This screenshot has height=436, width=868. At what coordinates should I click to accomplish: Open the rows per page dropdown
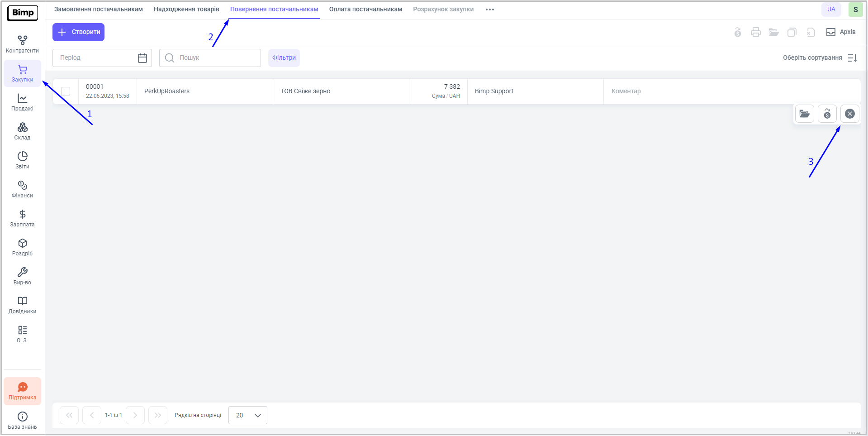point(248,415)
